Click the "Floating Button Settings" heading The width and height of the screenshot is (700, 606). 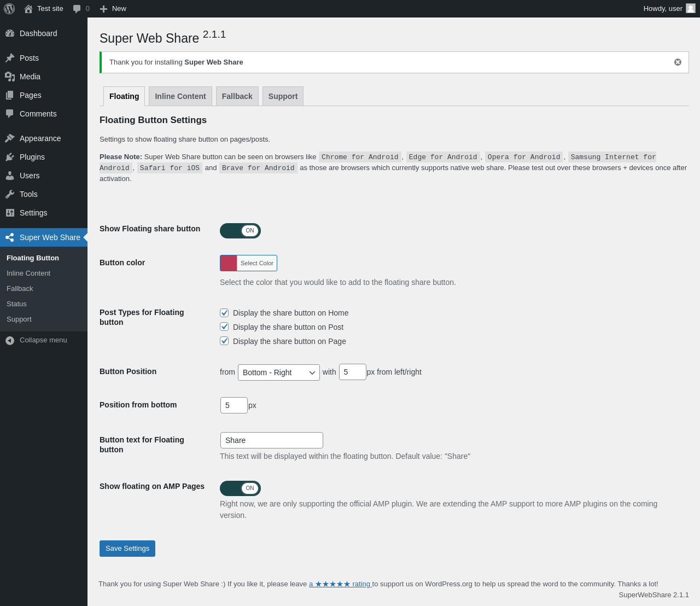coord(153,120)
